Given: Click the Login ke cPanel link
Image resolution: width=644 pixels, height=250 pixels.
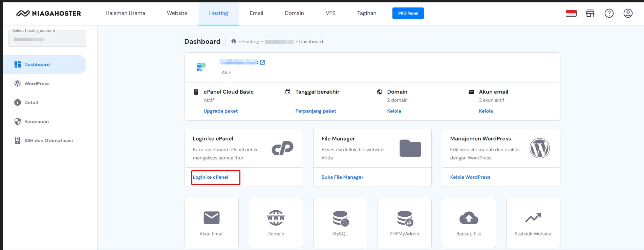Looking at the screenshot, I should 211,177.
